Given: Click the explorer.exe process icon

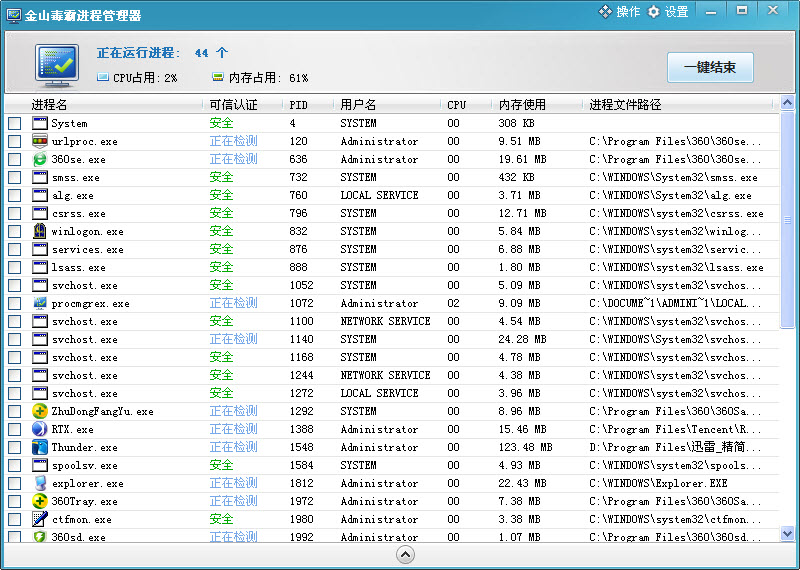Looking at the screenshot, I should [40, 483].
